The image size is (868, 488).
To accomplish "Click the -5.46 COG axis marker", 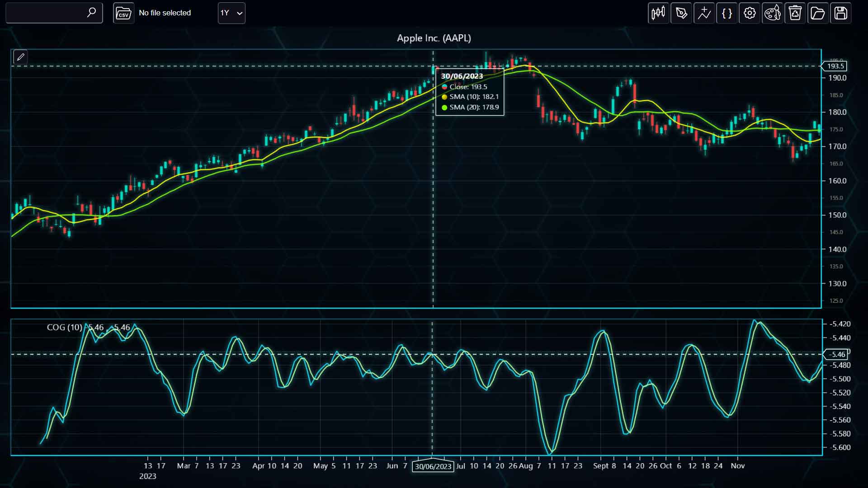I will (x=836, y=355).
